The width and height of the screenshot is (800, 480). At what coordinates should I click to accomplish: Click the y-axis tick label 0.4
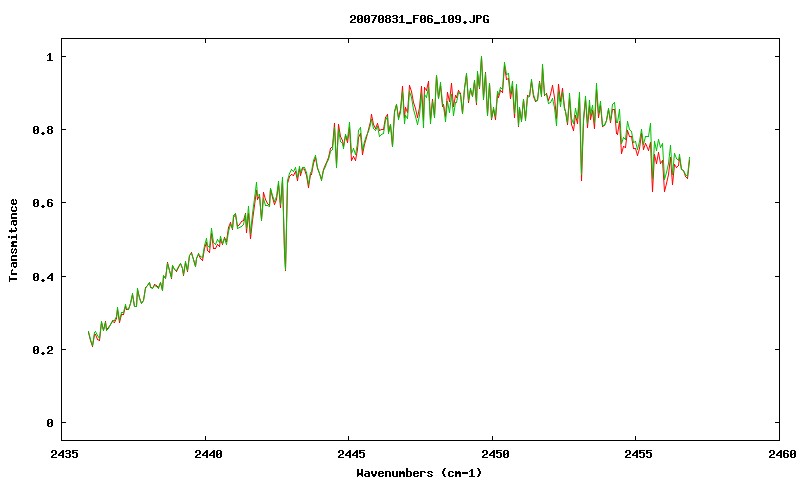tap(43, 277)
